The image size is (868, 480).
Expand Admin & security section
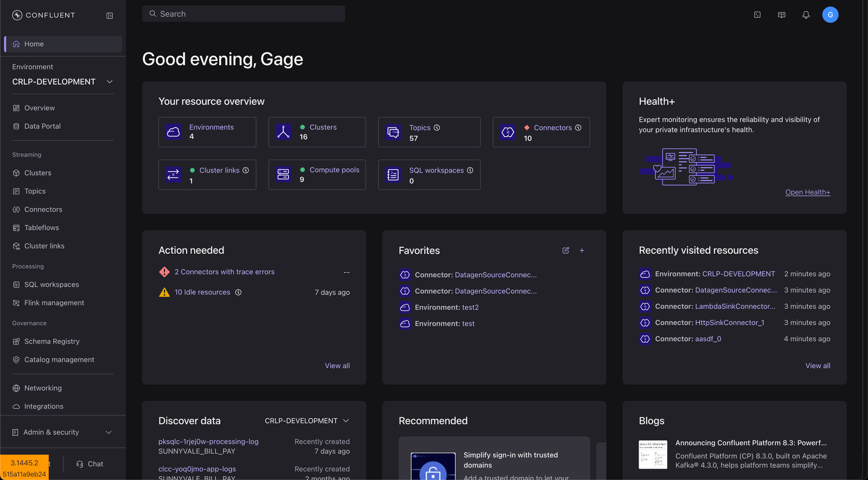coord(63,432)
